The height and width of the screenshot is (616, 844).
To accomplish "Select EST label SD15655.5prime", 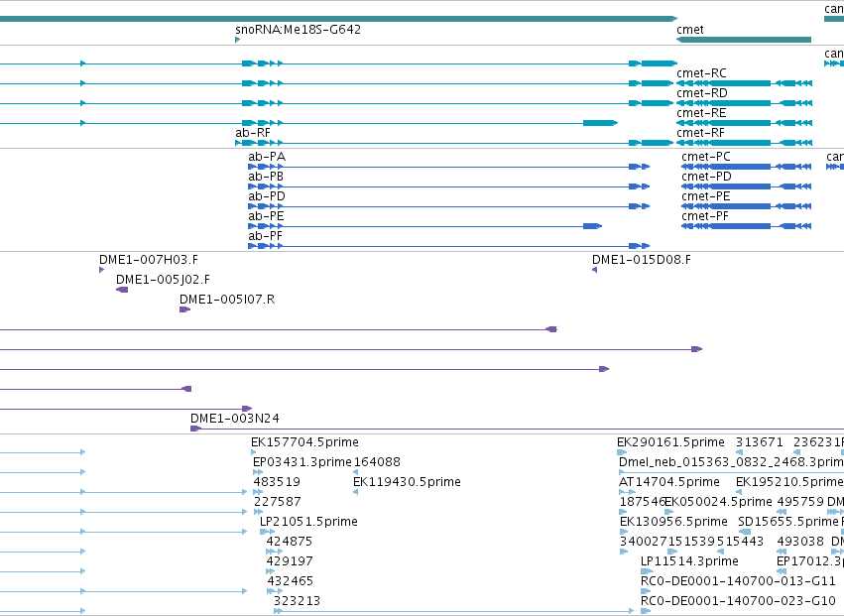I will tap(788, 523).
